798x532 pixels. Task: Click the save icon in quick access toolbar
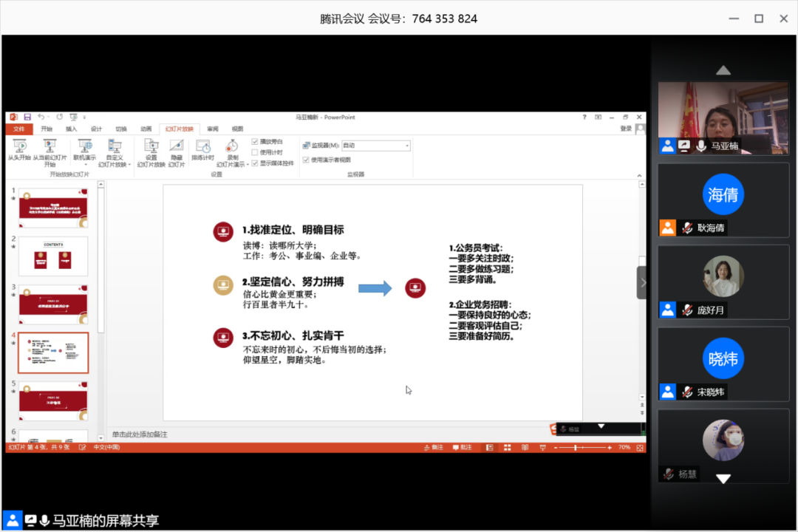[27, 117]
